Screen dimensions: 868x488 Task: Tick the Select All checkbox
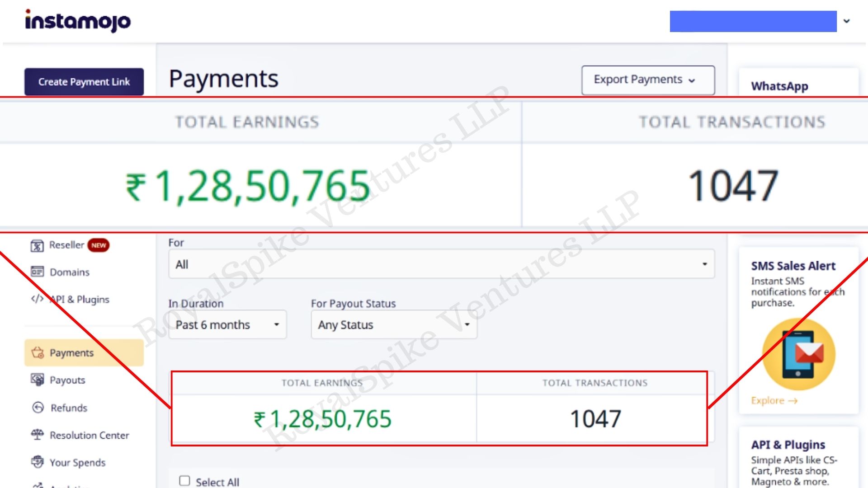(x=184, y=481)
